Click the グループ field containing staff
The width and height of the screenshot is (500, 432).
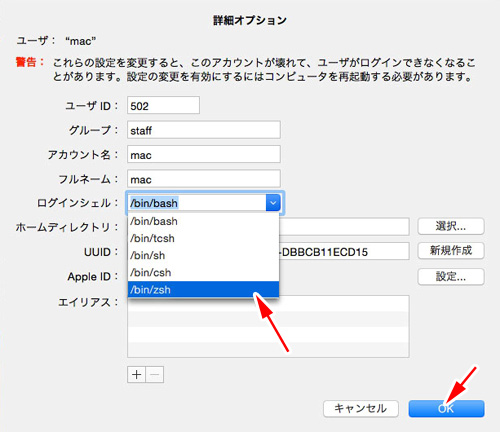pyautogui.click(x=204, y=130)
